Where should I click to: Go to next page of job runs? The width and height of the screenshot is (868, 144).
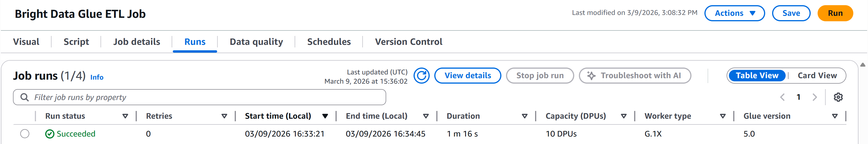click(814, 97)
